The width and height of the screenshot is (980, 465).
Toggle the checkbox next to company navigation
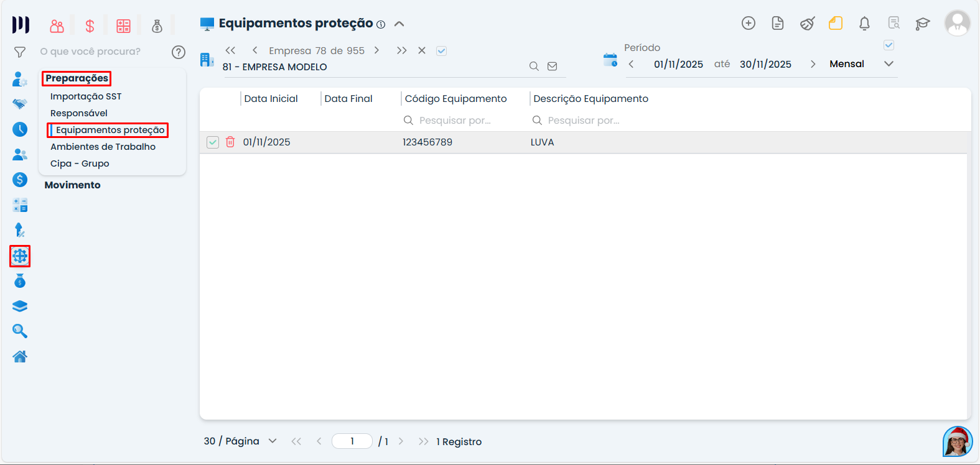click(441, 51)
